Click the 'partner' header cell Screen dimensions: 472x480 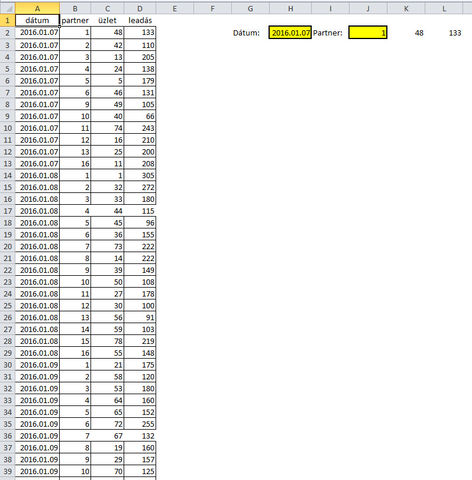[75, 20]
